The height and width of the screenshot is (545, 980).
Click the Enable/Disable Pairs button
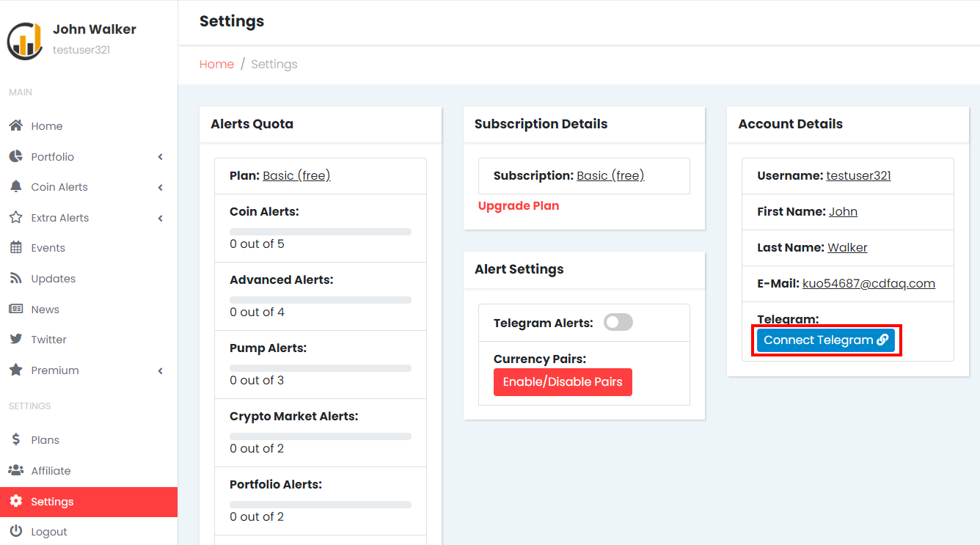tap(563, 381)
